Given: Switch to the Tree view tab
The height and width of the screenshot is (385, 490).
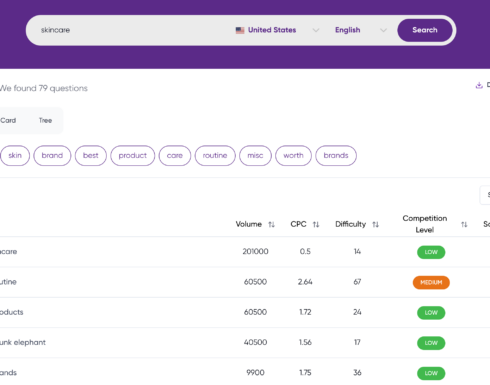Looking at the screenshot, I should pos(45,120).
